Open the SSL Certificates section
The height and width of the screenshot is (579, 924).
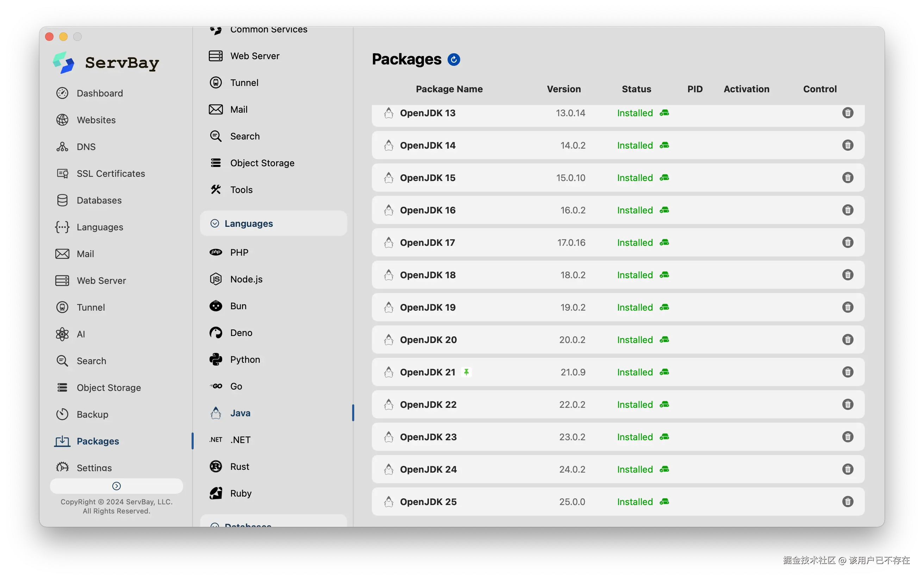(x=111, y=174)
